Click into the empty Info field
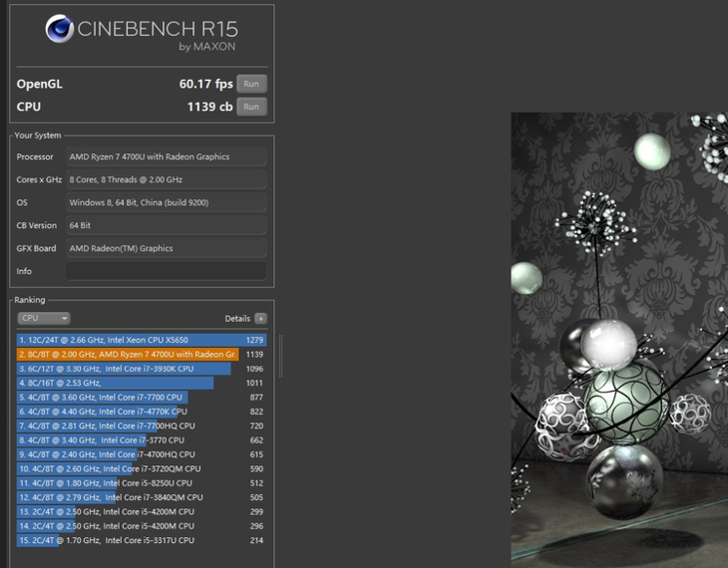The width and height of the screenshot is (728, 568). coord(166,271)
